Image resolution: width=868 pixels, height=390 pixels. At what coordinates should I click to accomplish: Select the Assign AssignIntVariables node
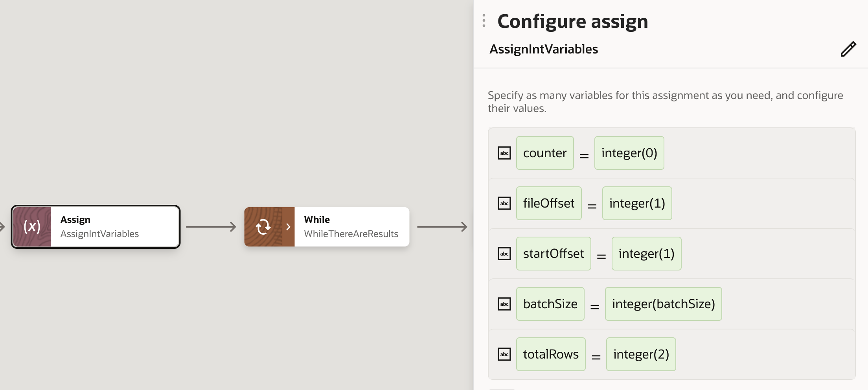pyautogui.click(x=114, y=227)
